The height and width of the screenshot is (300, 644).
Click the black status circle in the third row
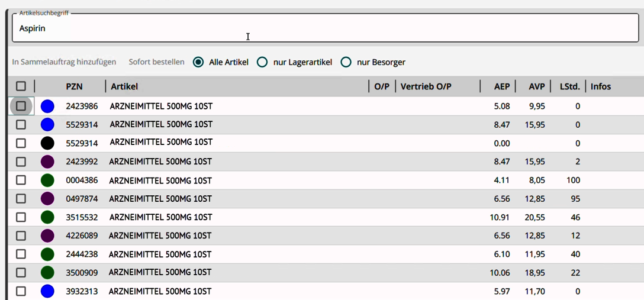coord(47,143)
